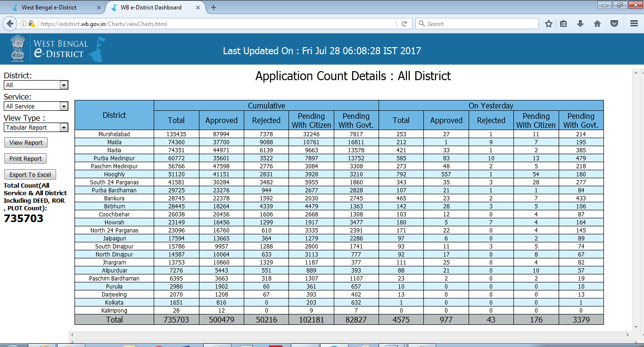Click the Hooghly district cell

(x=114, y=174)
